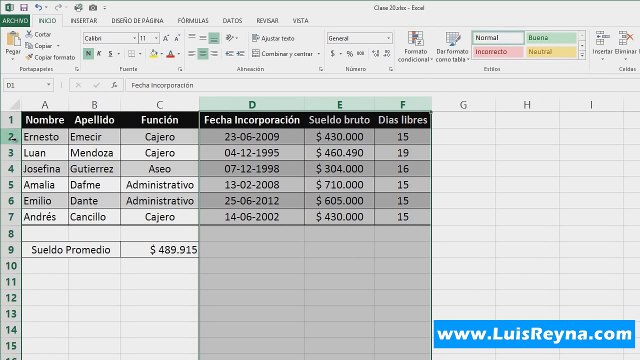Open the quick access toolbar customize arrow

105,8
